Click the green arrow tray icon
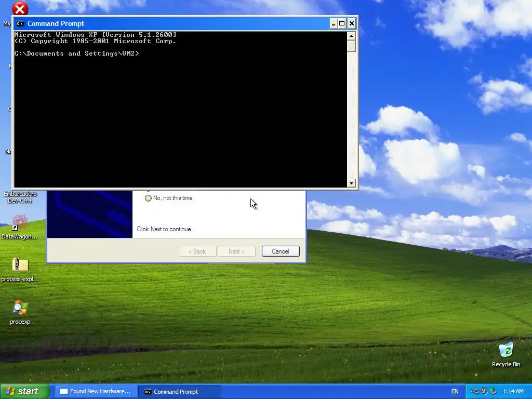This screenshot has width=532, height=399. click(493, 391)
